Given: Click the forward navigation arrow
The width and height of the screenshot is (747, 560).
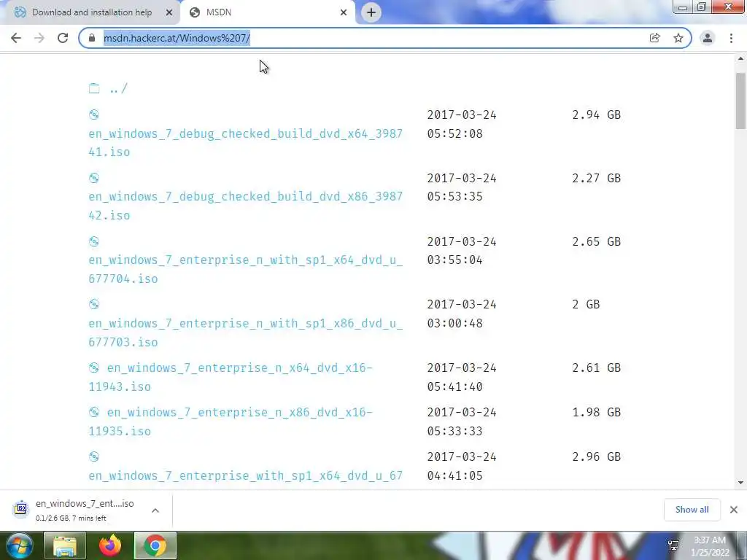Looking at the screenshot, I should [x=39, y=38].
